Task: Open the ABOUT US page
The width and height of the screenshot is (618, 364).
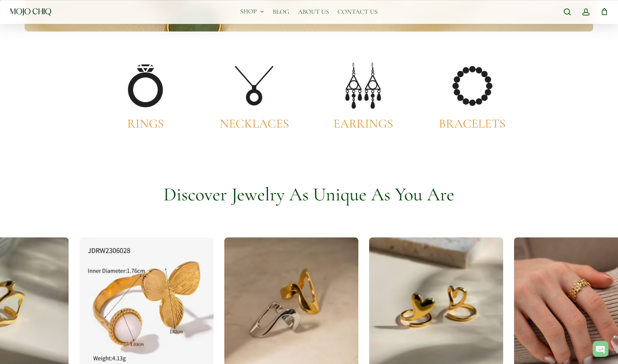Action: click(x=313, y=12)
